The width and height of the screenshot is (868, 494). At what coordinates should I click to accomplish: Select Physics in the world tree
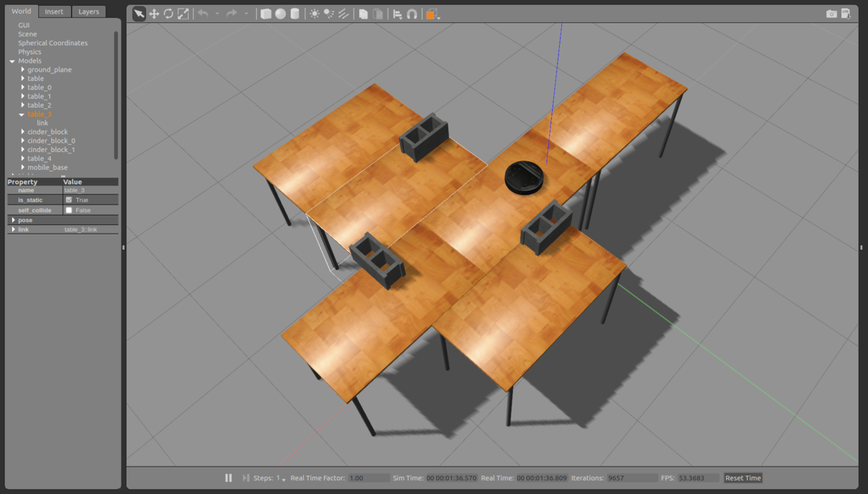click(x=30, y=52)
